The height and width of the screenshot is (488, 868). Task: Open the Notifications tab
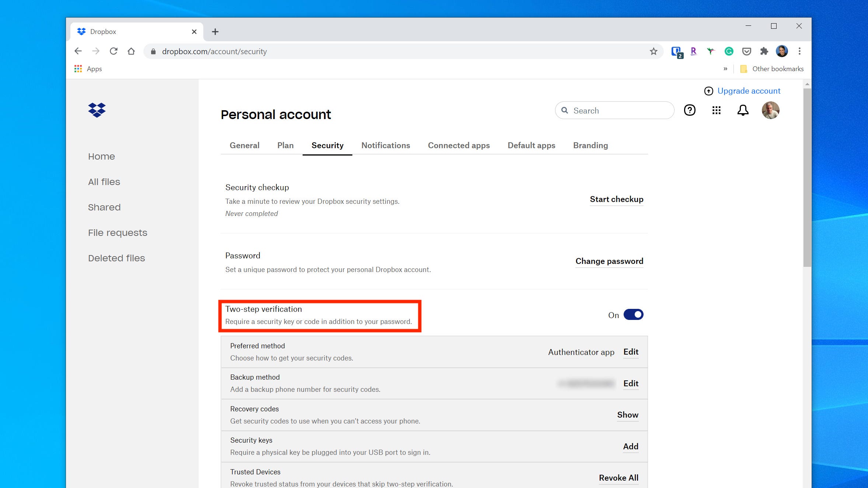(386, 145)
